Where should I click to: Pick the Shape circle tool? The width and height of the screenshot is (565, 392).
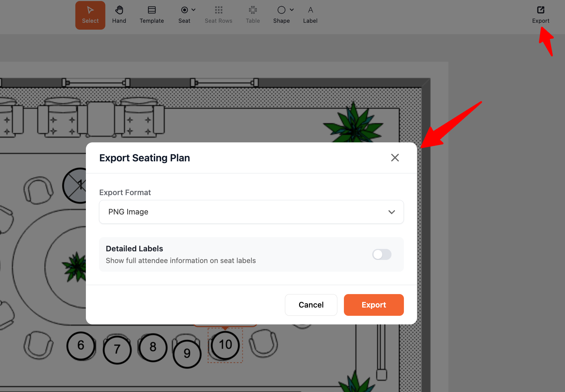pyautogui.click(x=281, y=10)
